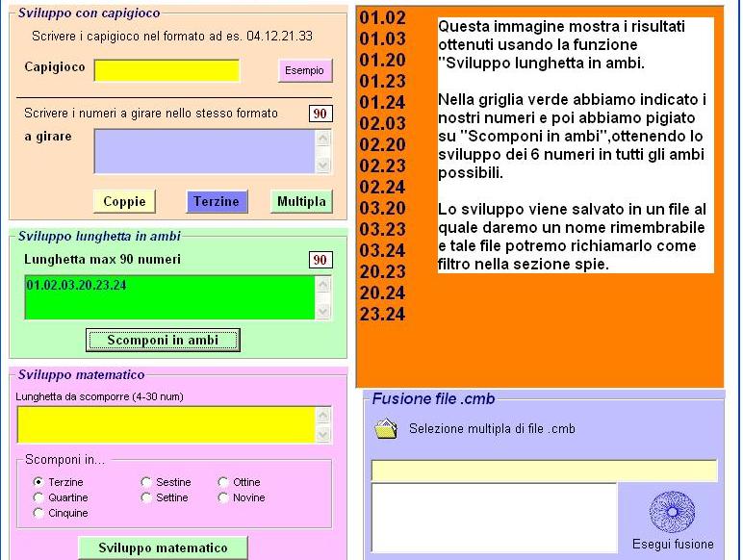743x560 pixels.
Task: Choose the Sestine radio option
Action: tap(146, 482)
